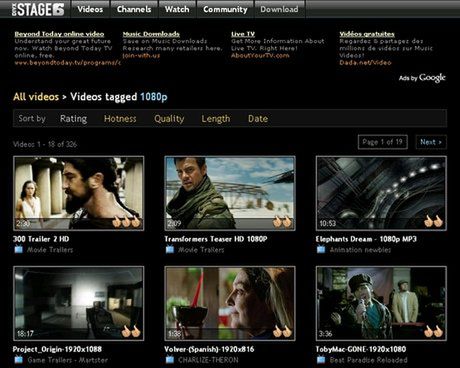Open the Channels menu tab
460x368 pixels.
pos(134,9)
